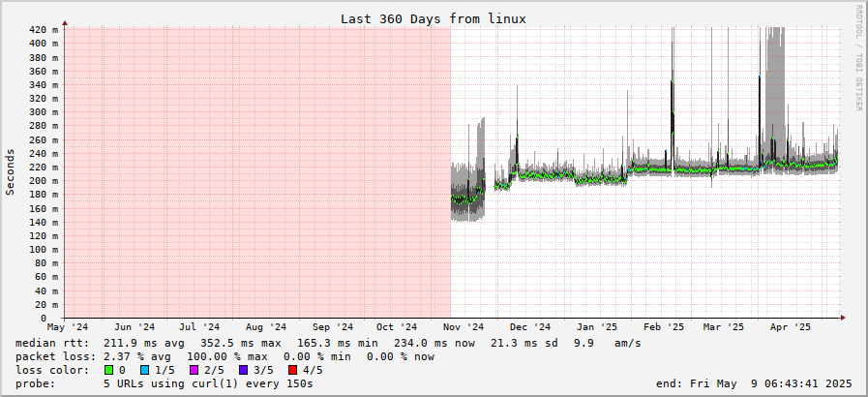The width and height of the screenshot is (868, 397).
Task: Click the "165.3 ms min" value
Action: click(337, 344)
